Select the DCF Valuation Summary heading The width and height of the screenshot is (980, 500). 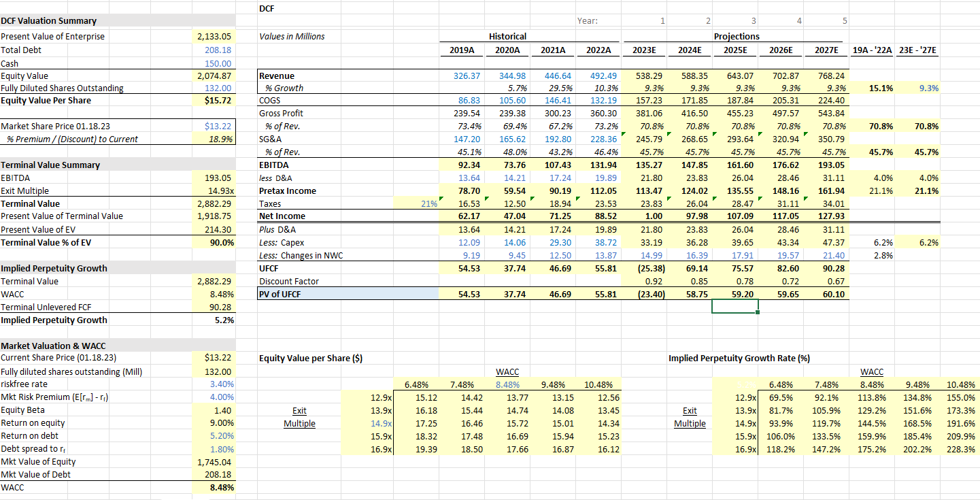point(49,21)
